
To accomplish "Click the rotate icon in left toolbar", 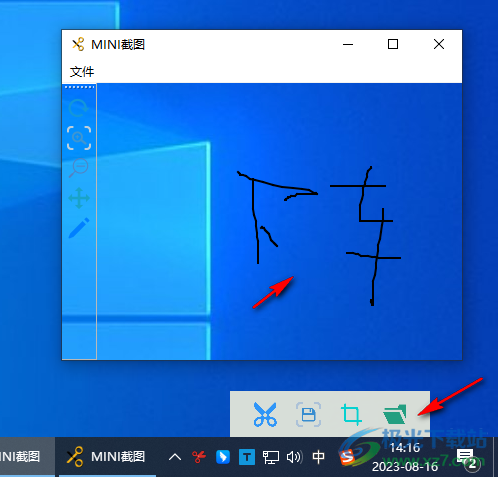I will (x=79, y=108).
